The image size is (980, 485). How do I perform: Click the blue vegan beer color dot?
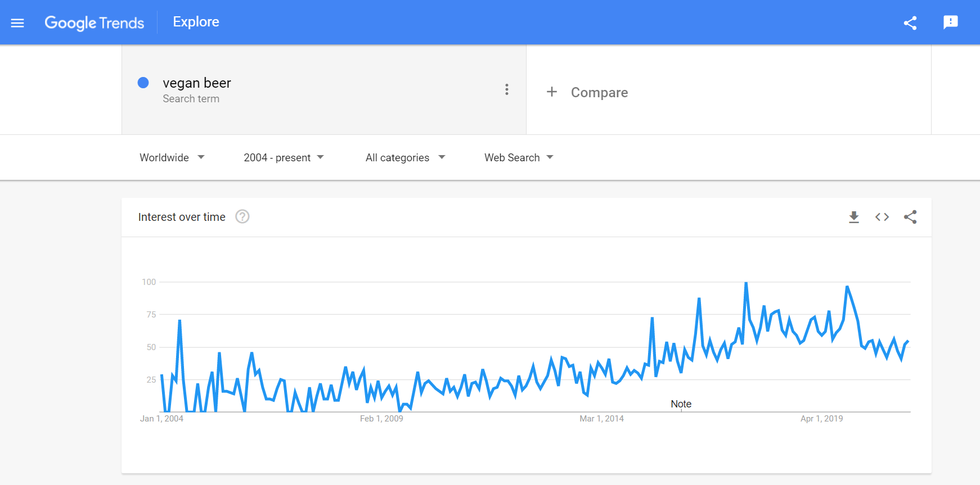pos(143,83)
